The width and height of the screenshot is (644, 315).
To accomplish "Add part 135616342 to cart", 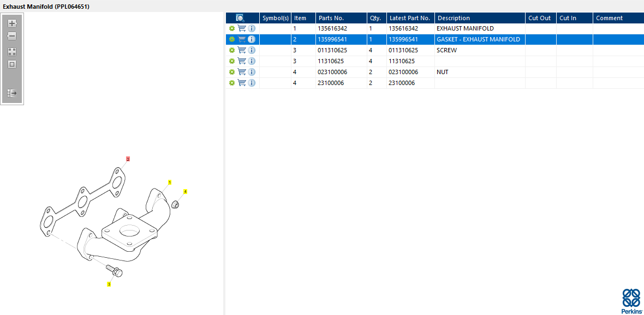I will [x=242, y=28].
